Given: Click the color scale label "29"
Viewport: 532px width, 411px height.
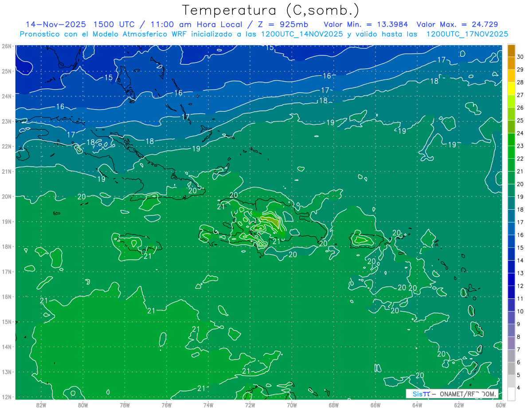Looking at the screenshot, I should (520, 69).
